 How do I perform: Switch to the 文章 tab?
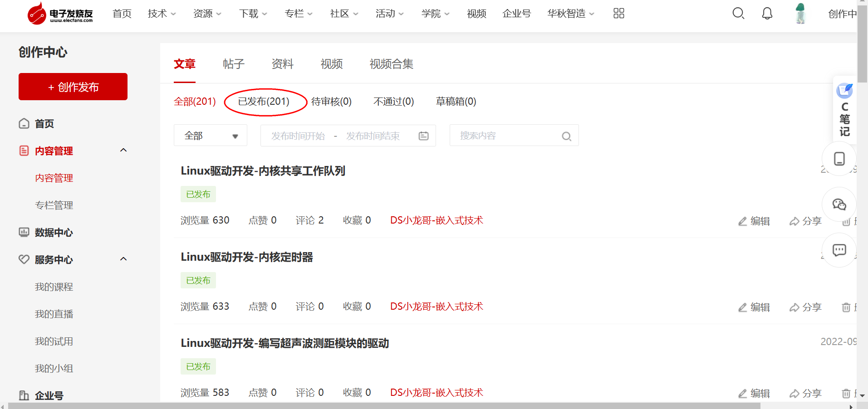(x=185, y=64)
